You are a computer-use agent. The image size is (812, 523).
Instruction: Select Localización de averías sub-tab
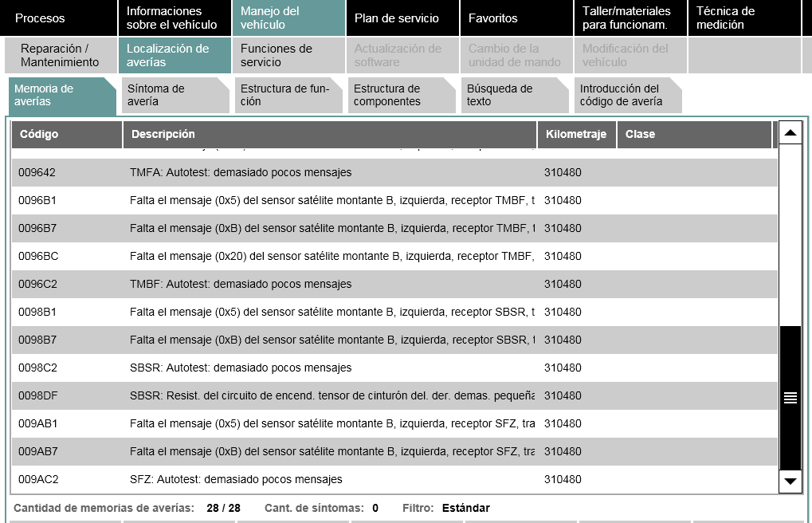click(x=175, y=56)
